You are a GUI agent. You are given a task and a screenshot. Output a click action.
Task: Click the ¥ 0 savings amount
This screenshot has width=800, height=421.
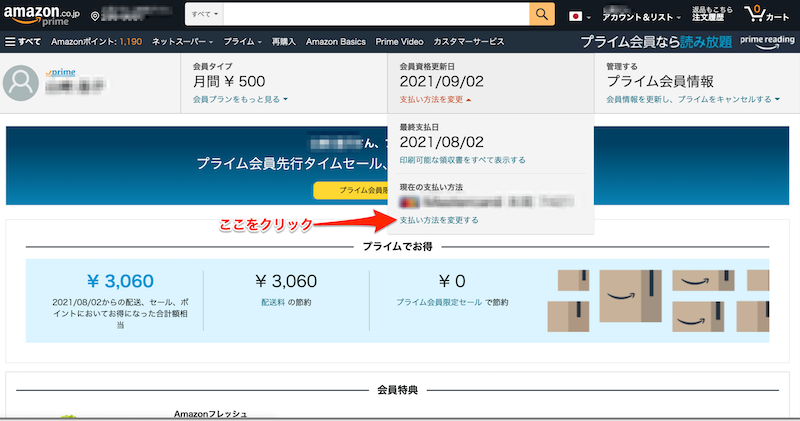pos(452,281)
